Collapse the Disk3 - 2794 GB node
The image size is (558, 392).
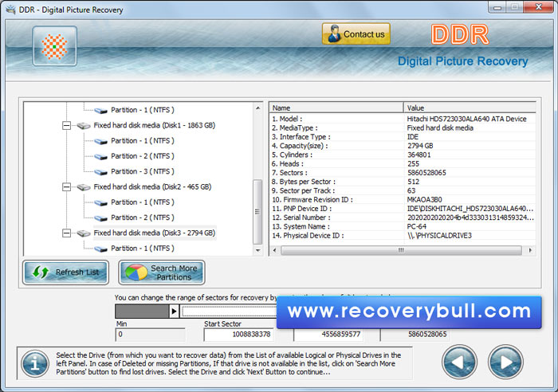(x=66, y=233)
